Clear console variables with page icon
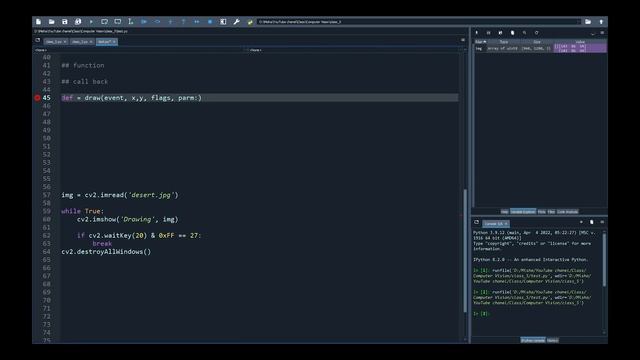This screenshot has height=360, width=640. pyautogui.click(x=591, y=222)
